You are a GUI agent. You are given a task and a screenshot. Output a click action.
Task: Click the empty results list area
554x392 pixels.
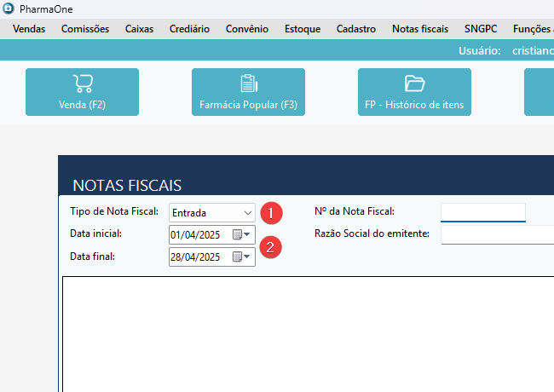pyautogui.click(x=308, y=334)
